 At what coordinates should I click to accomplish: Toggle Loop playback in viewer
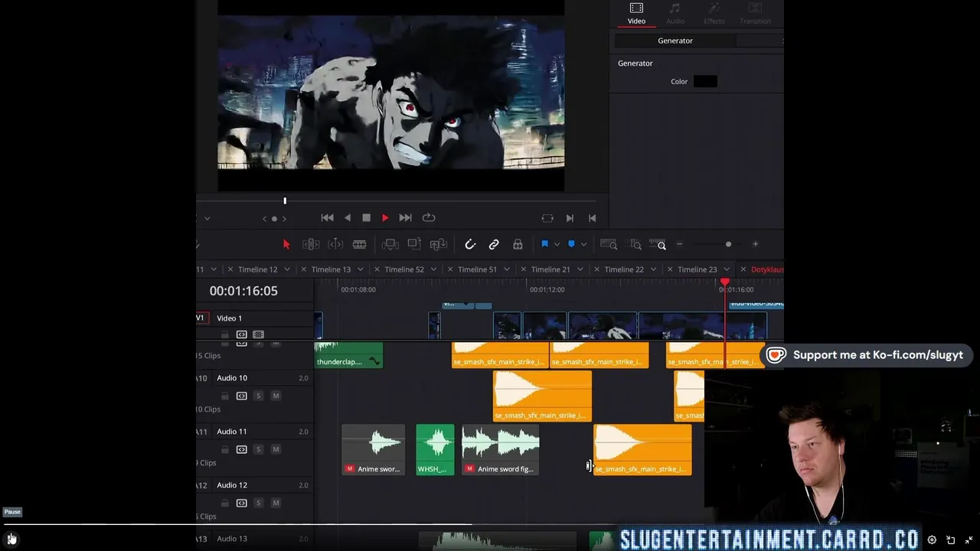[x=429, y=218]
